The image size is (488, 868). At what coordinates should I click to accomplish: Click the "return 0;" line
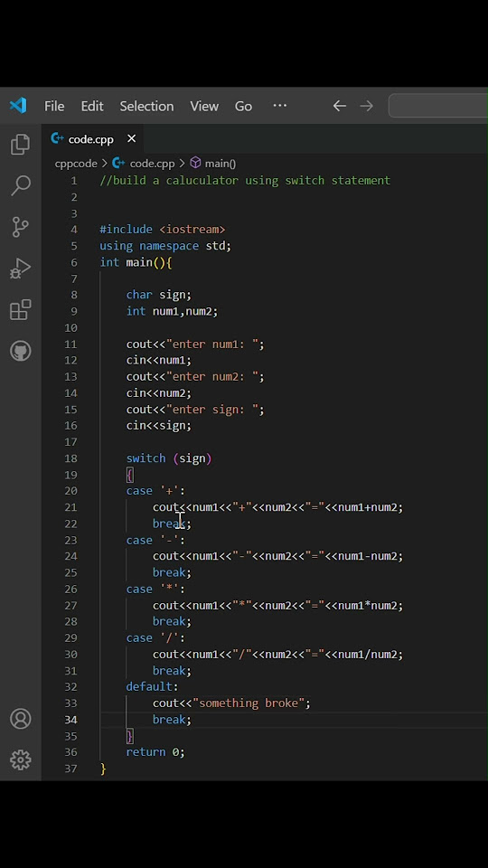point(155,752)
